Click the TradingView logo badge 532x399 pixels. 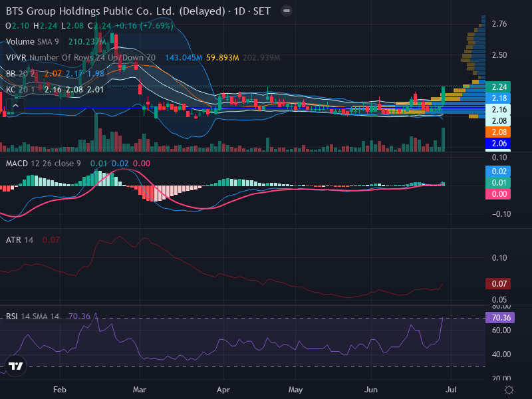coord(15,366)
